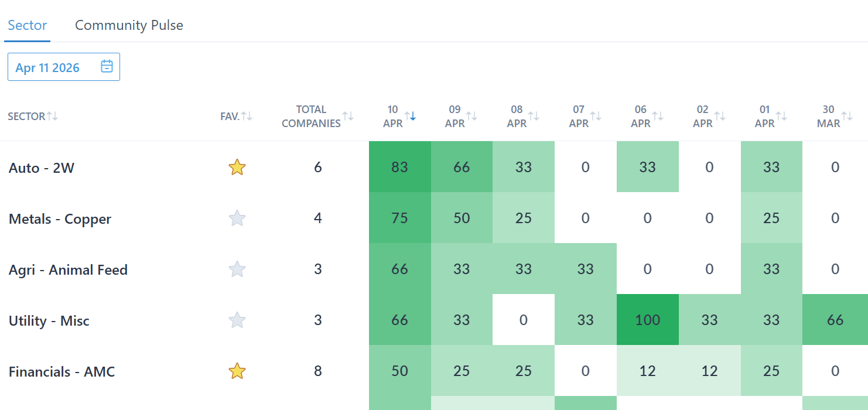868x410 pixels.
Task: Switch to the Community Pulse tab
Action: coord(129,25)
